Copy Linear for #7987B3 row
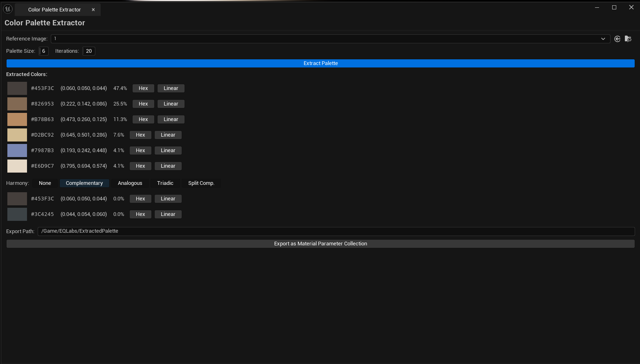 (x=168, y=151)
